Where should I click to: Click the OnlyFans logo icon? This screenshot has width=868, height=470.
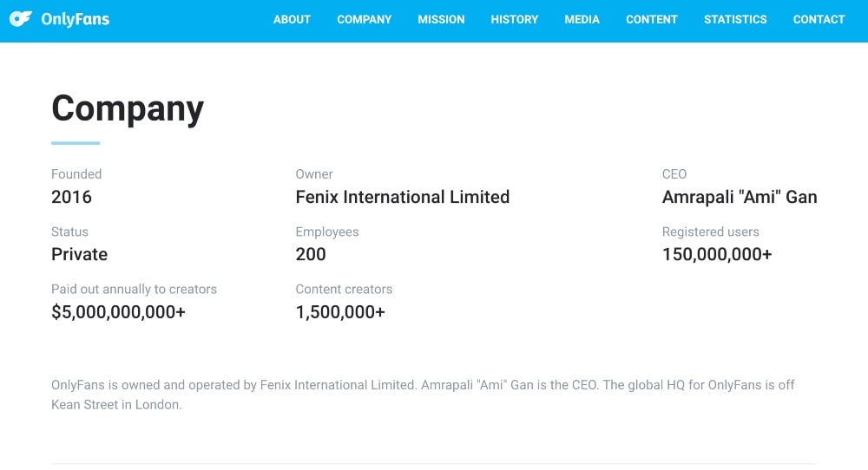(21, 19)
